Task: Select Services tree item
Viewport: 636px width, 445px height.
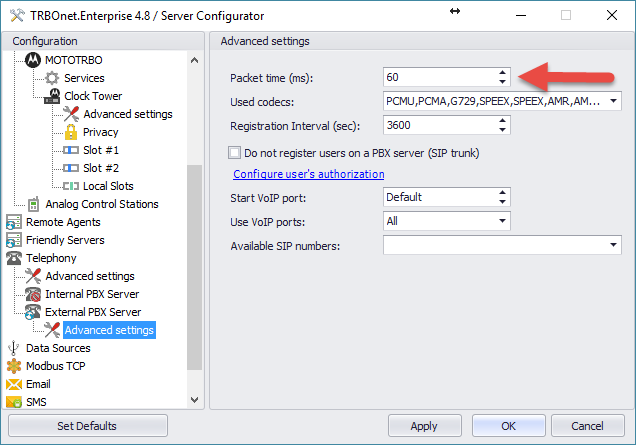Action: point(84,78)
